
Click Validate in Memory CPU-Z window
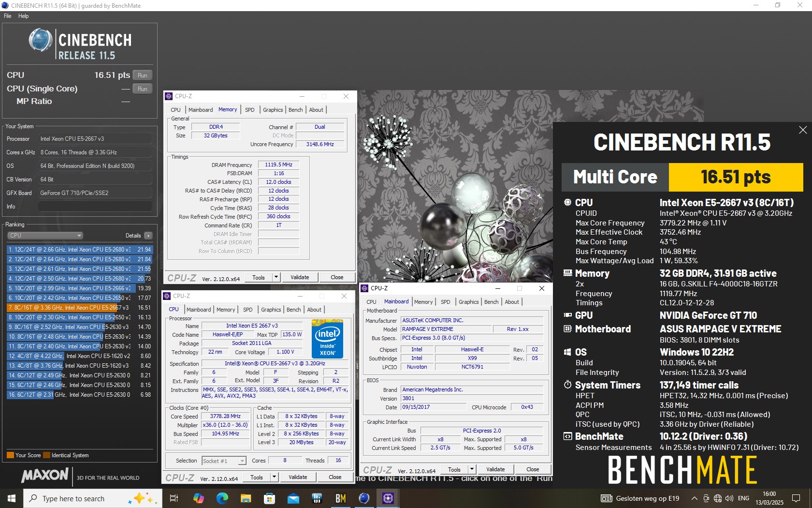coord(300,277)
